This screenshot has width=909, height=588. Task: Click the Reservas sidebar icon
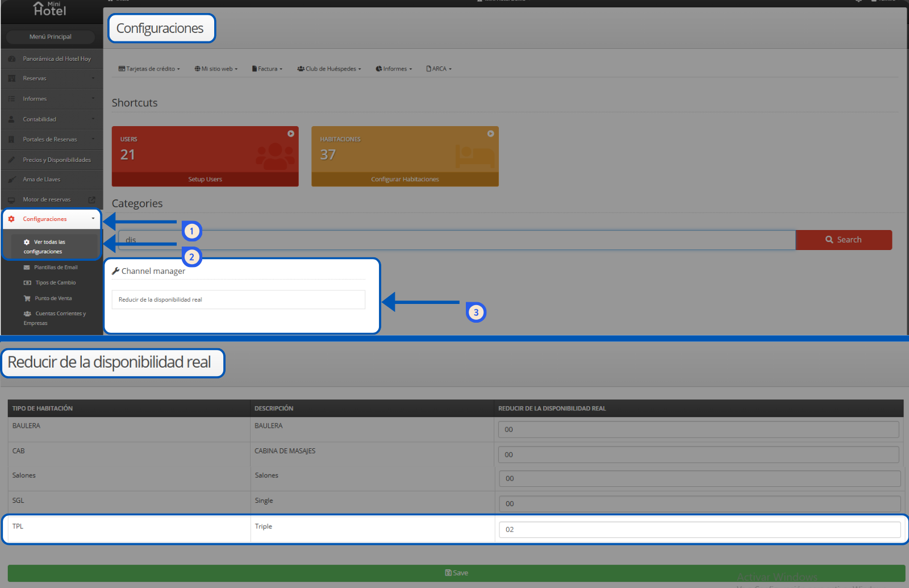(11, 78)
